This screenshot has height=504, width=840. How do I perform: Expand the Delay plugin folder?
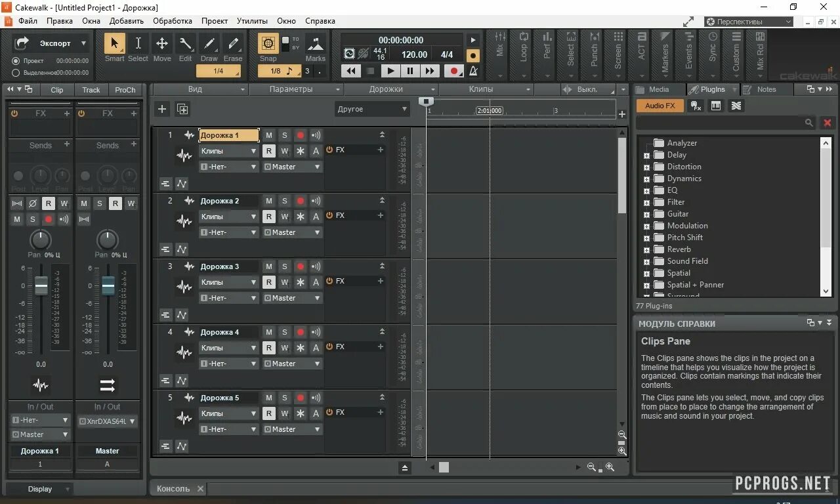[x=646, y=156]
